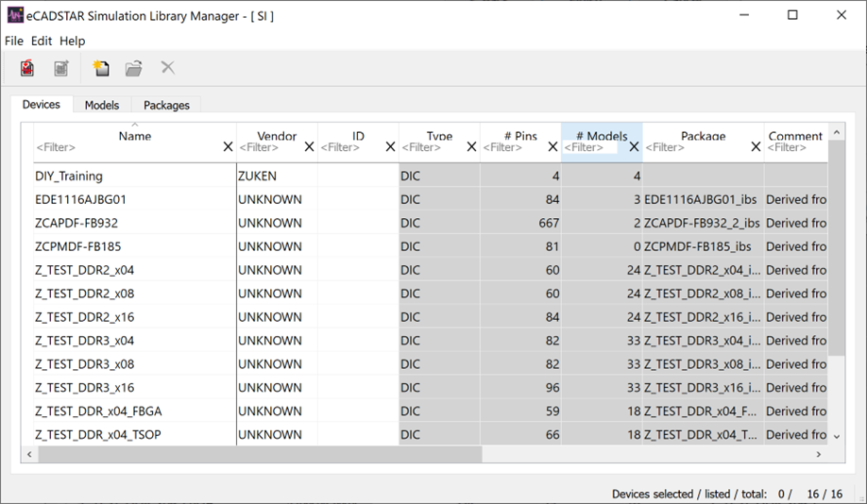The height and width of the screenshot is (504, 867).
Task: Focus the Vendor filter input field
Action: pos(270,147)
